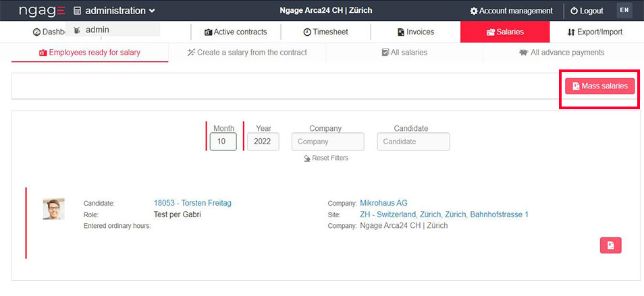Click the document icon on Invoices
This screenshot has height=296, width=644.
click(x=400, y=32)
